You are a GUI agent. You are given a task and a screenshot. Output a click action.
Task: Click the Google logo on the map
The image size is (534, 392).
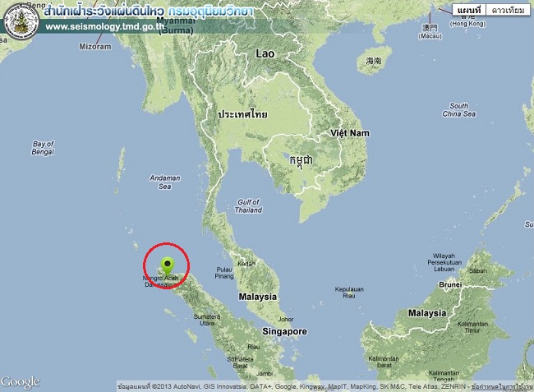(x=20, y=382)
